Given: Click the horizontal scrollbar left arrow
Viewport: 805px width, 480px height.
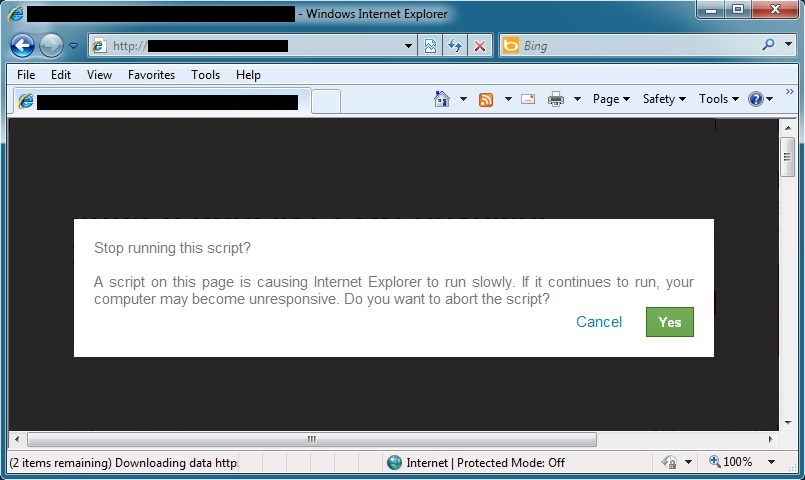Looking at the screenshot, I should [17, 439].
